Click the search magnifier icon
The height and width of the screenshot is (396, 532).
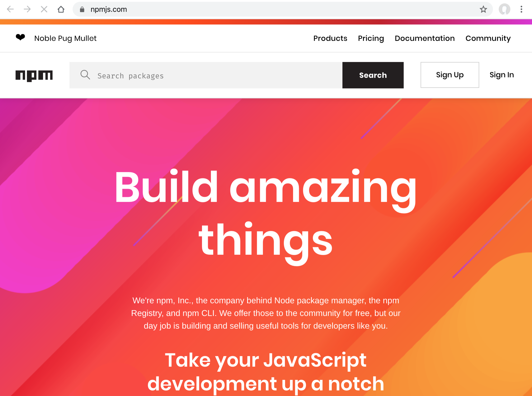click(x=85, y=75)
